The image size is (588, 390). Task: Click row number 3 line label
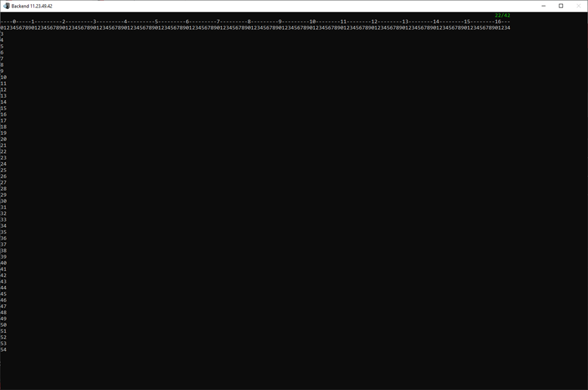(2, 34)
